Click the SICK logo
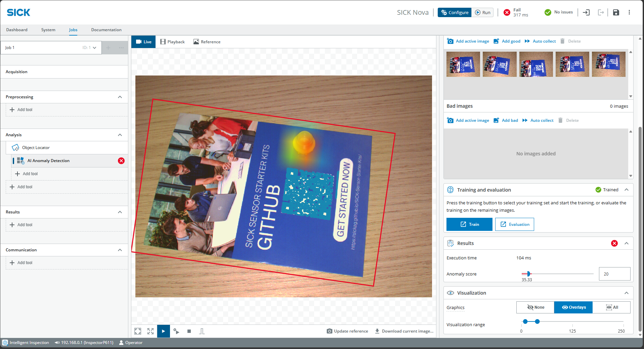 coord(18,12)
